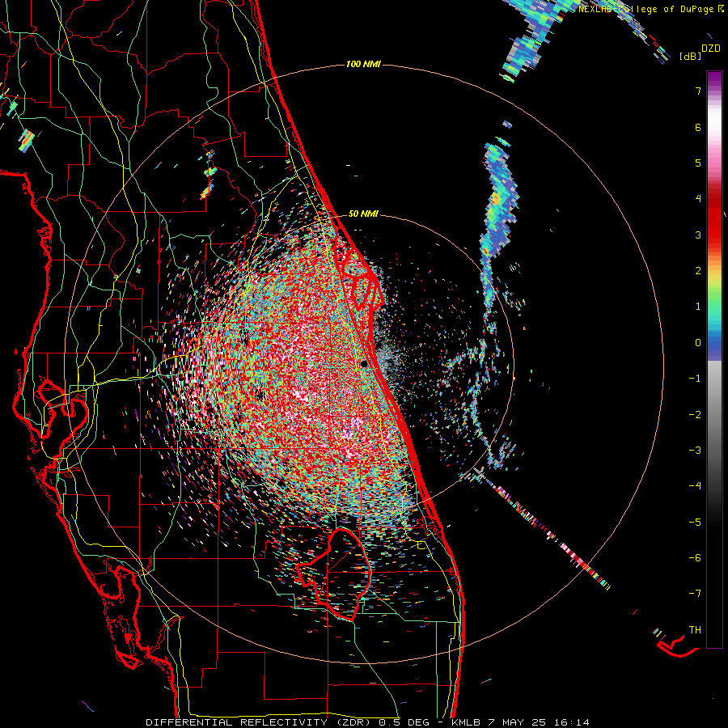Click the "1" tick label on the scale
Viewport: 728px width, 728px height.
point(698,307)
